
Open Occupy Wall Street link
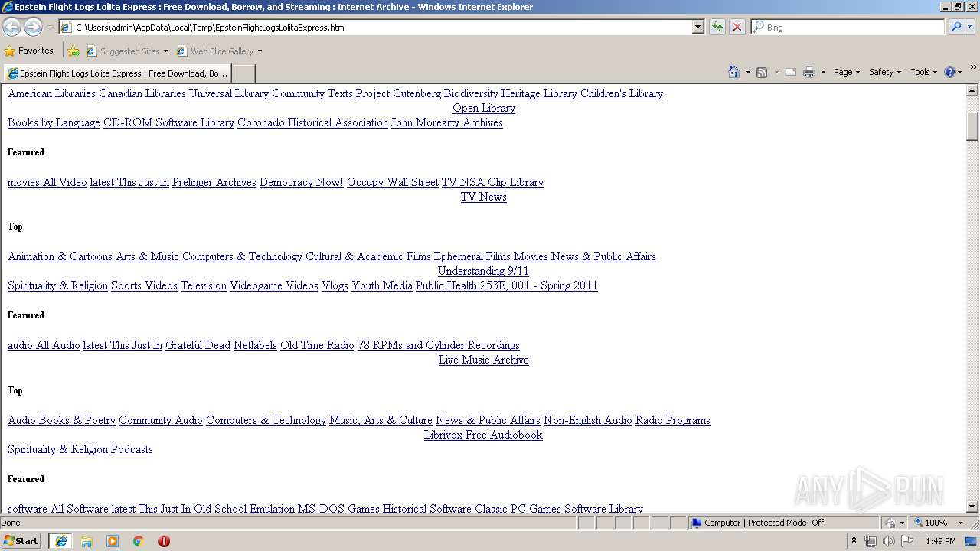tap(393, 182)
